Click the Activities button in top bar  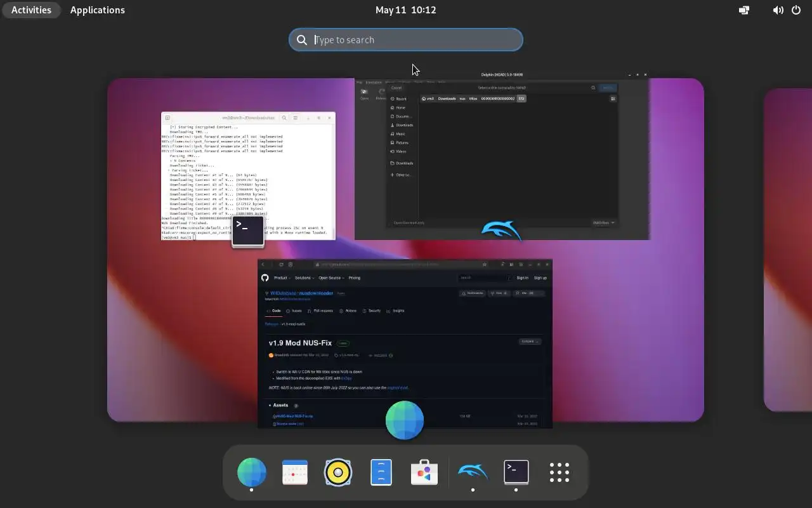31,10
